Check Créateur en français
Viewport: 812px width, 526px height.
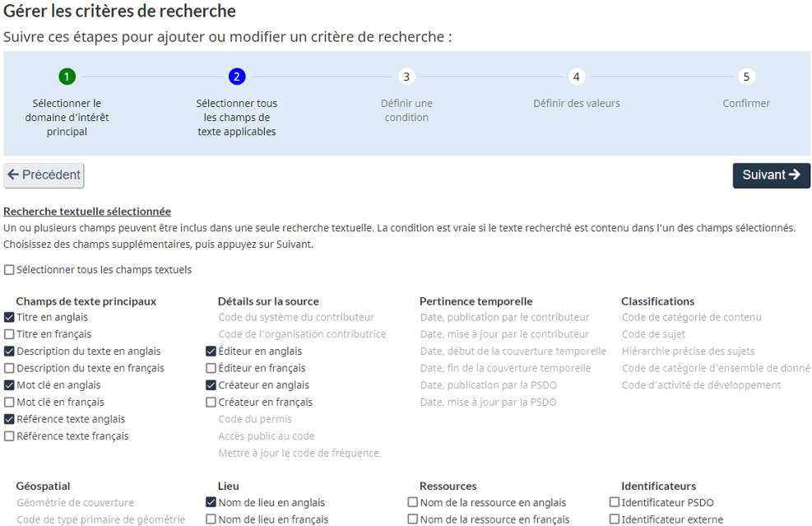click(x=211, y=402)
